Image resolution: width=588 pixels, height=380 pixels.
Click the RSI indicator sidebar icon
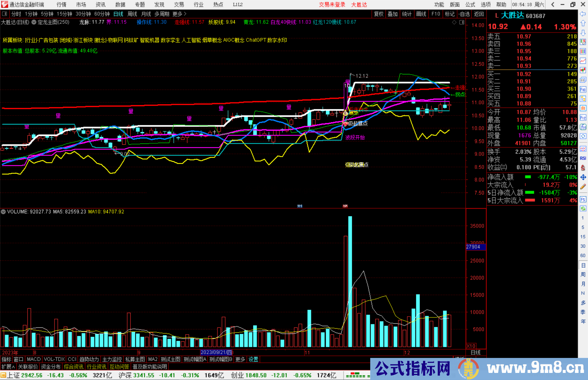tap(583, 158)
